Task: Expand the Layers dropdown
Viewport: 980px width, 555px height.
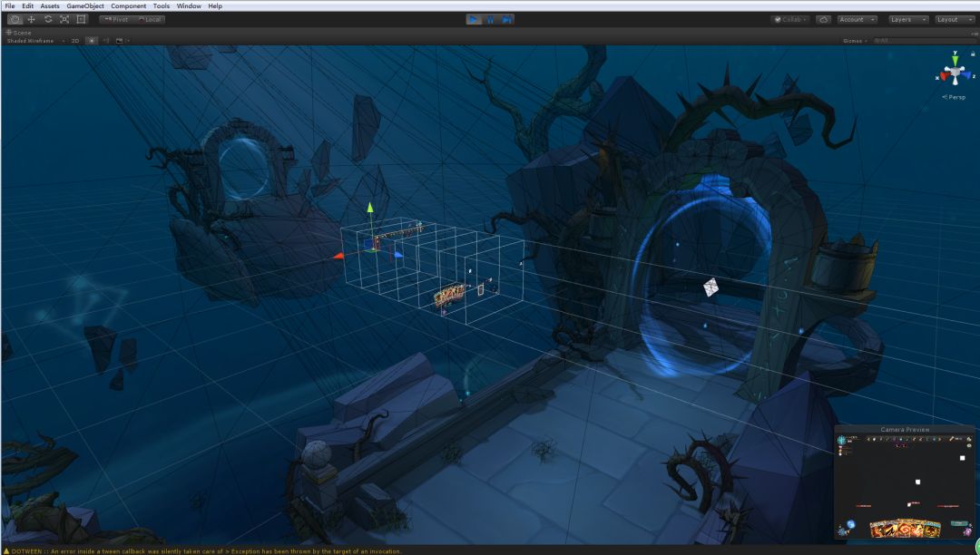Action: (x=907, y=19)
